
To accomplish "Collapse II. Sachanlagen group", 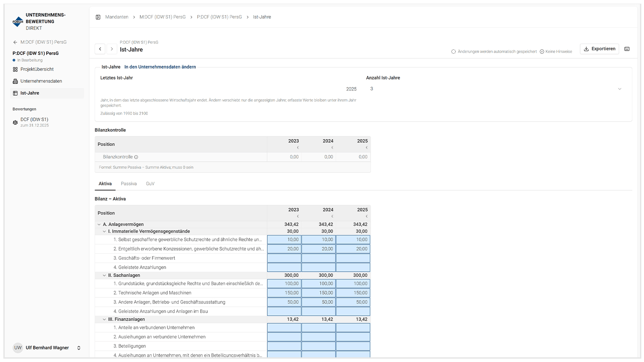I will click(104, 276).
